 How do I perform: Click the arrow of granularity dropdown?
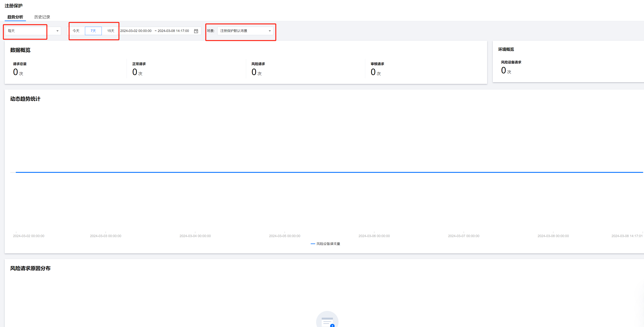pos(57,31)
